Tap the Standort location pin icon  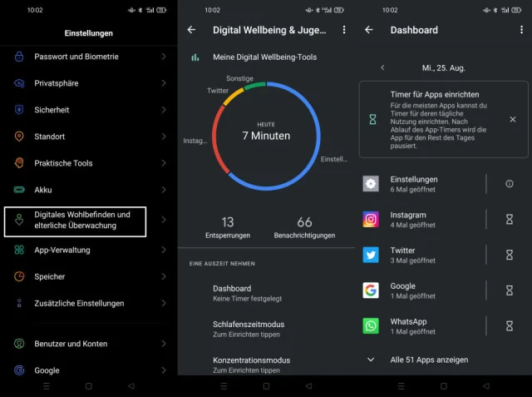19,136
